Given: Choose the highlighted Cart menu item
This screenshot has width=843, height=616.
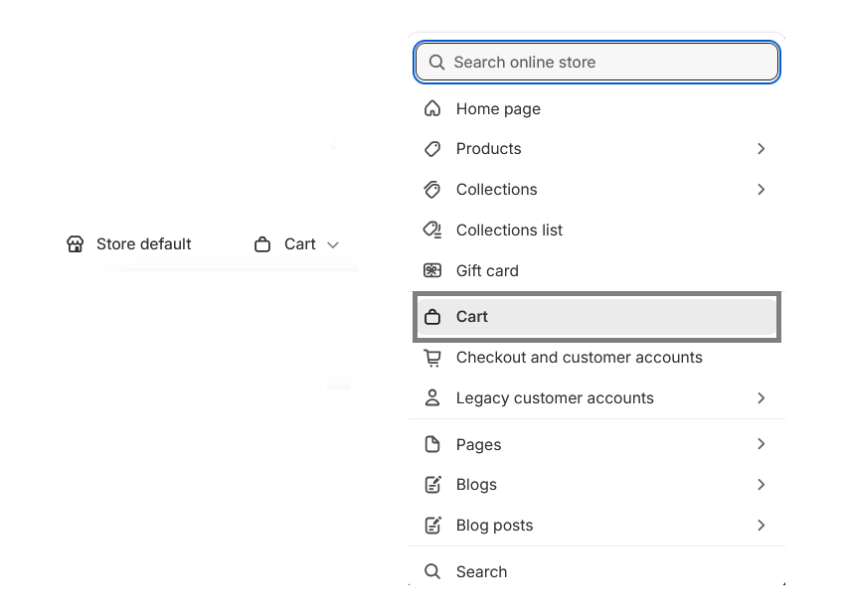Looking at the screenshot, I should (596, 317).
